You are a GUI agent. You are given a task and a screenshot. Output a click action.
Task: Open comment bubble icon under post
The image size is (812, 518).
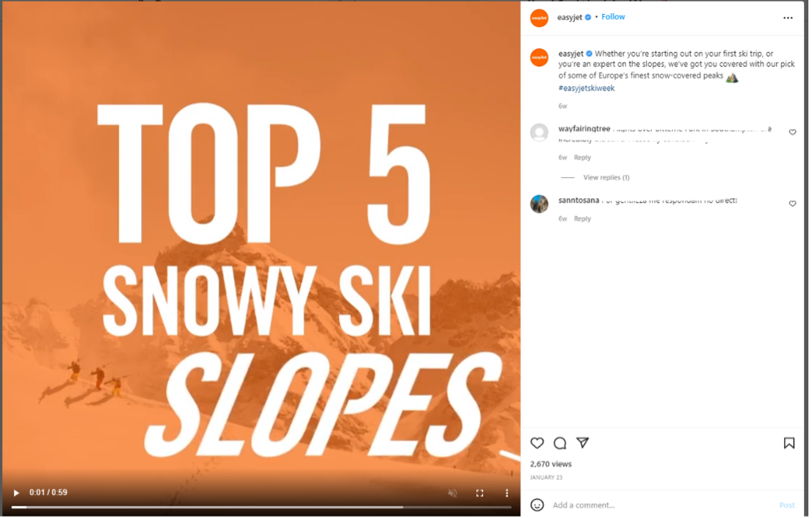559,443
